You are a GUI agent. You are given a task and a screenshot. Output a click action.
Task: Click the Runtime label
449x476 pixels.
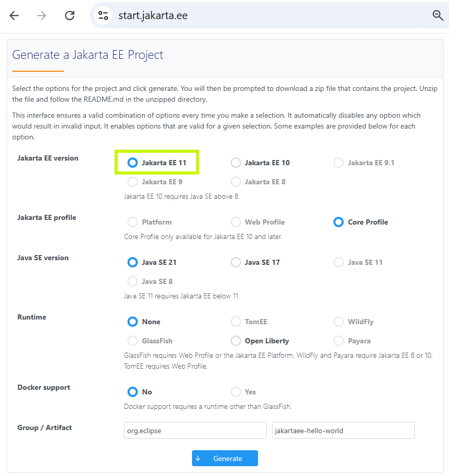coord(32,317)
